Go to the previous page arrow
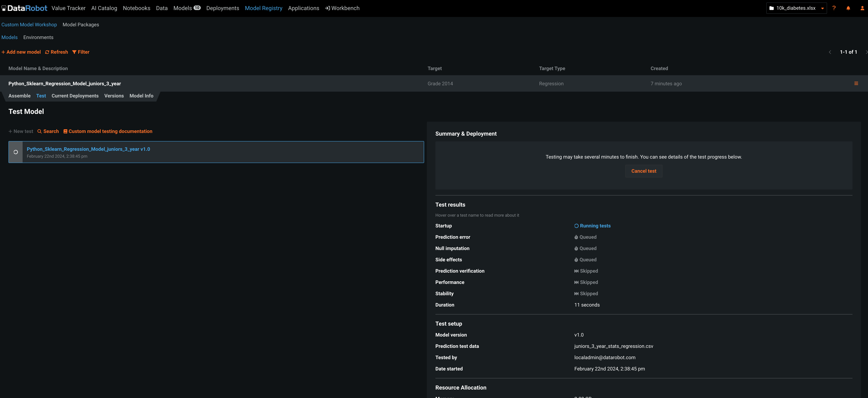The image size is (868, 398). (830, 52)
